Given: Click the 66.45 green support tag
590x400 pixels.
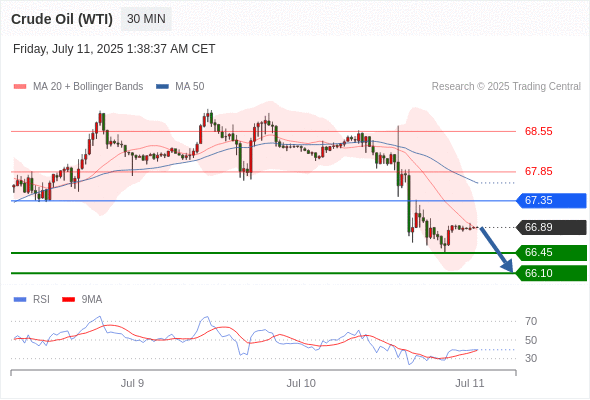Looking at the screenshot, I should (x=551, y=252).
